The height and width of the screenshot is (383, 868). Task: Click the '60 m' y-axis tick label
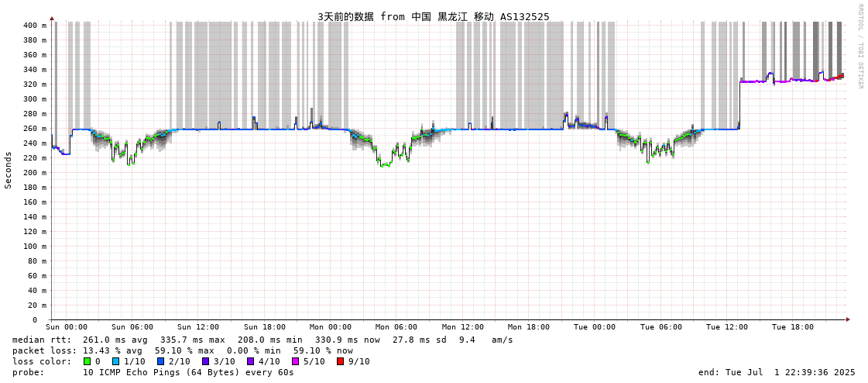37,275
